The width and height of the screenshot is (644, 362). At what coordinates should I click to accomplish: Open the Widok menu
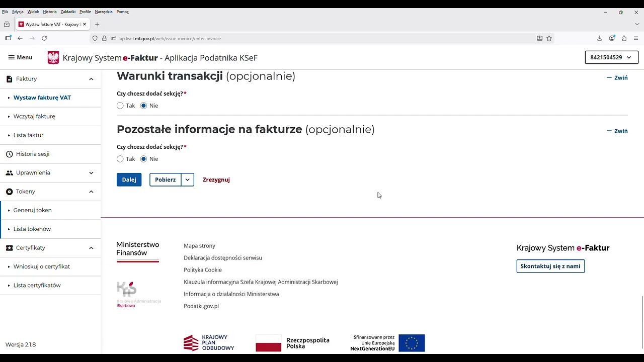coord(33,12)
